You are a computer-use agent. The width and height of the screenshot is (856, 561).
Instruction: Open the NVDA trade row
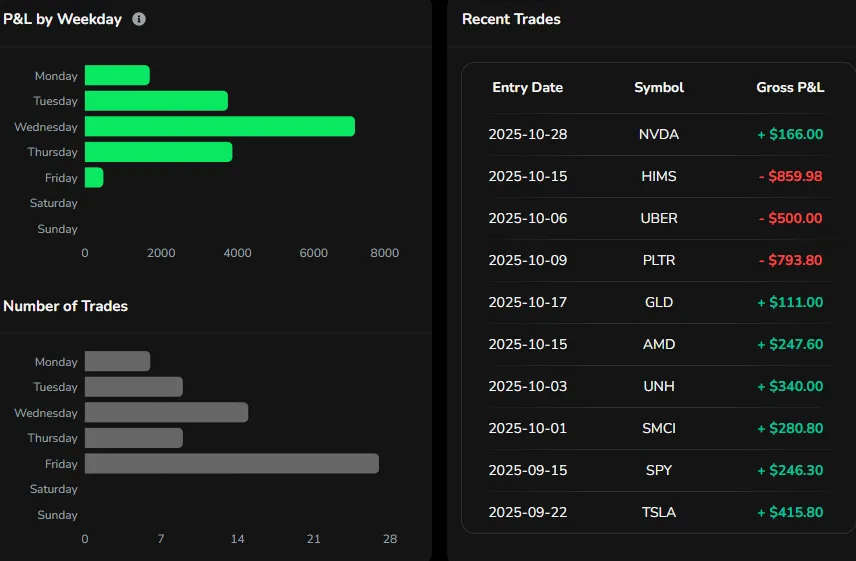(657, 134)
